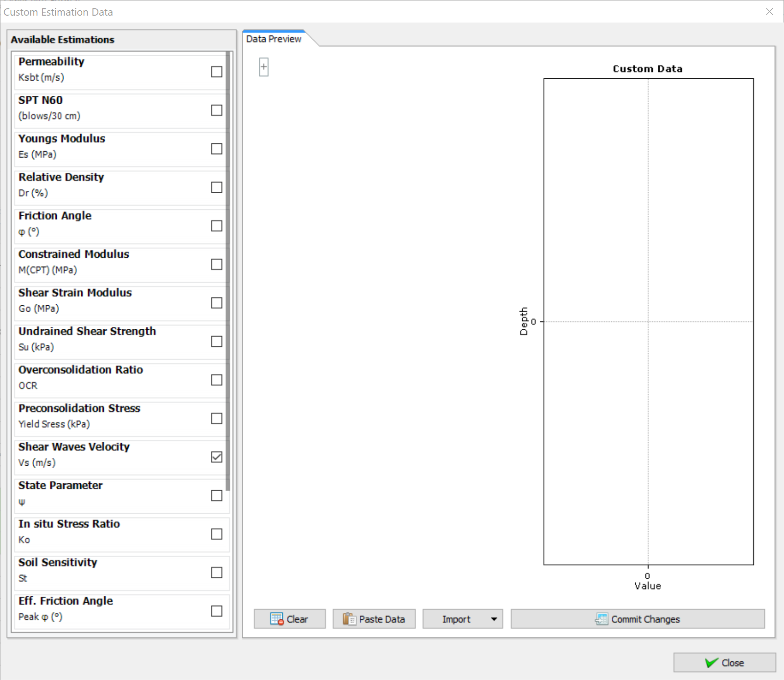
Task: Click the Available Estimations header
Action: 63,40
